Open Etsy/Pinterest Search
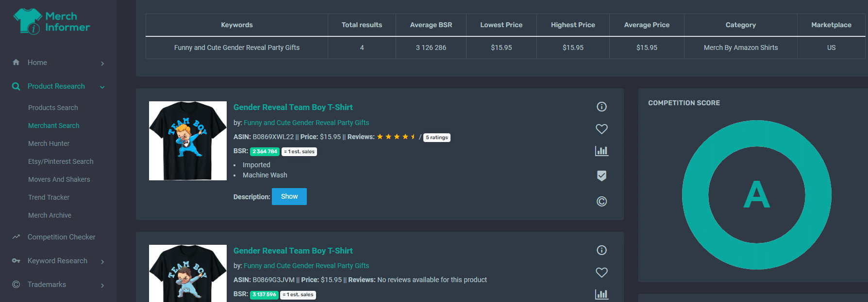 point(61,161)
